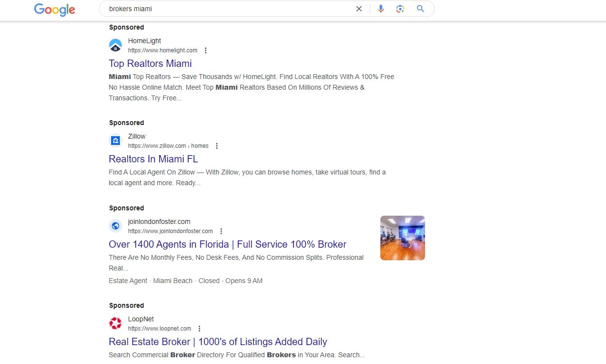The width and height of the screenshot is (606, 364).
Task: Open three-dot menu next to zillow.com URL
Action: (217, 146)
